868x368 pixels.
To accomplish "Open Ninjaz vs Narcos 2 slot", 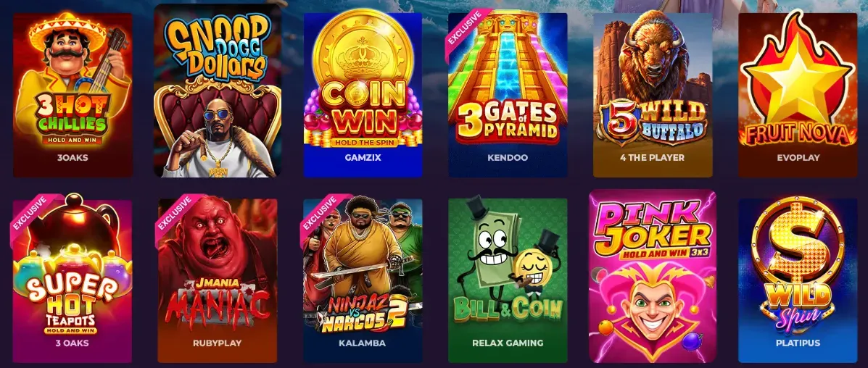I will point(363,280).
